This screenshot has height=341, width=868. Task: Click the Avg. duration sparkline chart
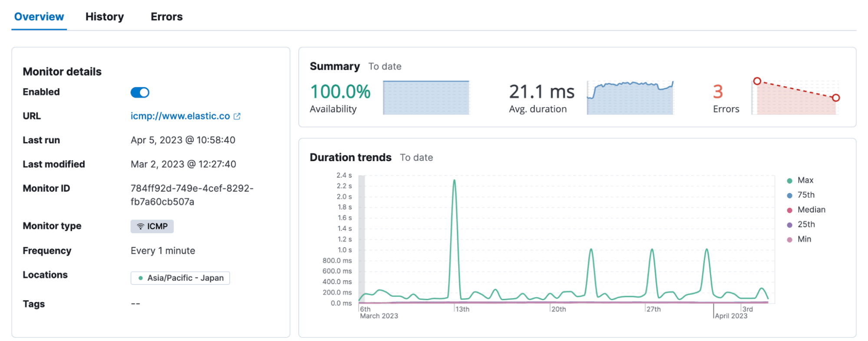(x=630, y=98)
